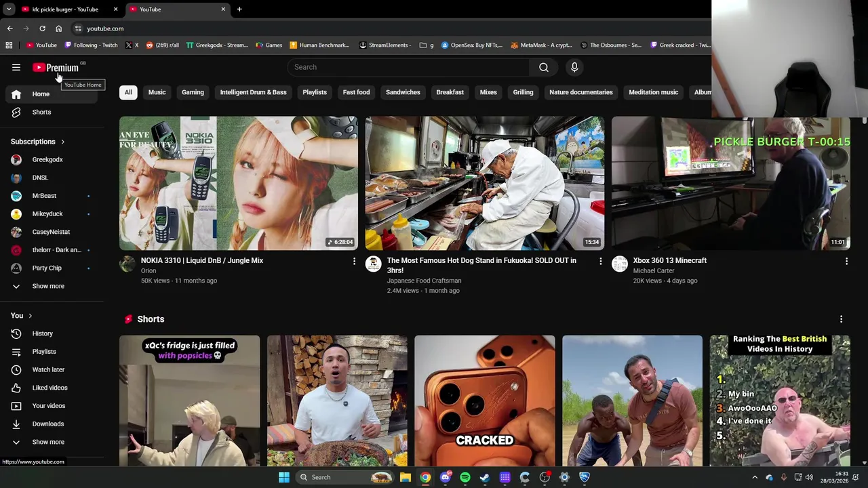Screen dimensions: 868x488
Task: Select the Meditation music chip
Action: pyautogui.click(x=653, y=92)
